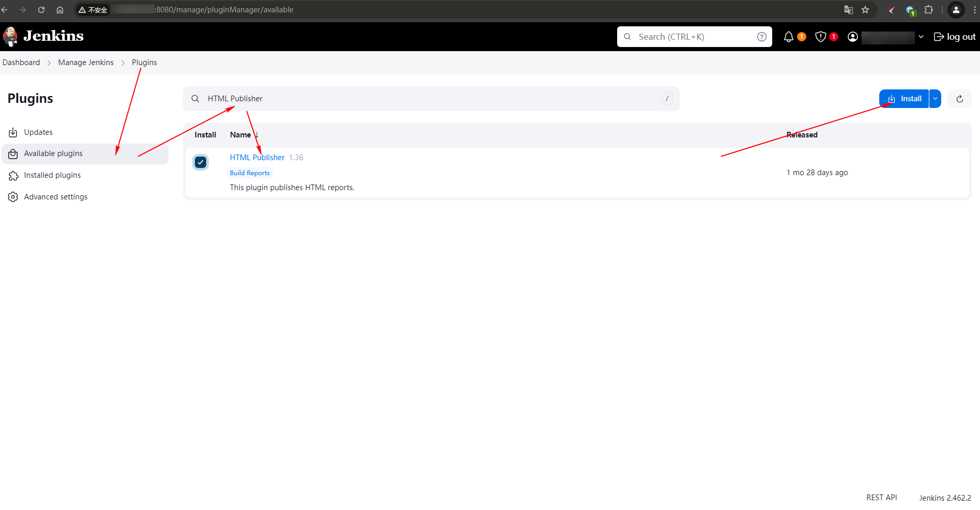
Task: Reload the browser page
Action: [x=41, y=10]
